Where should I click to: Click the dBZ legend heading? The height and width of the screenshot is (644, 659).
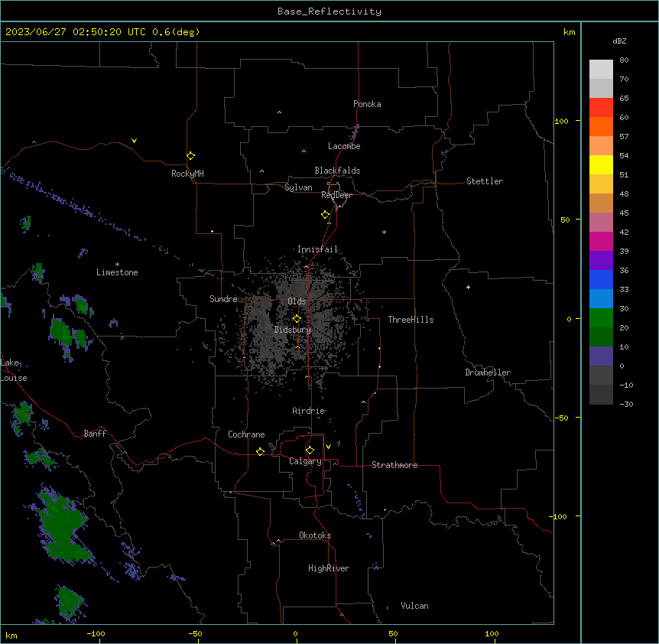(x=619, y=41)
